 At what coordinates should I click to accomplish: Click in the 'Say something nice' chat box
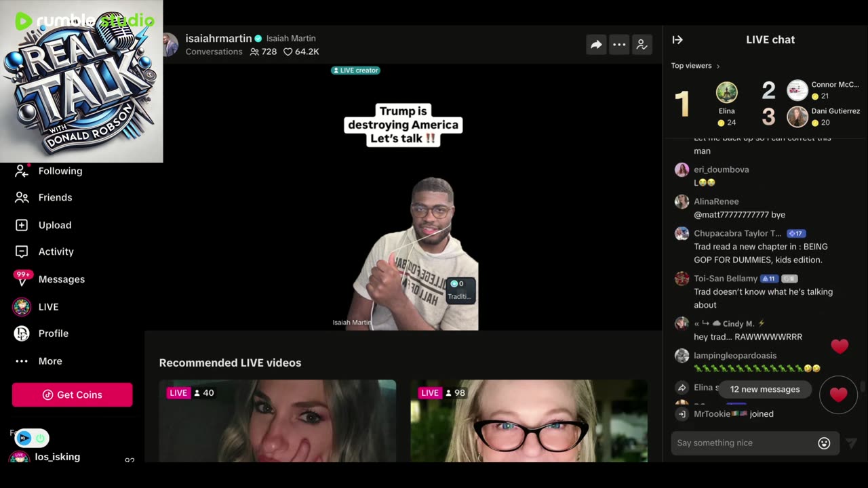pyautogui.click(x=755, y=443)
